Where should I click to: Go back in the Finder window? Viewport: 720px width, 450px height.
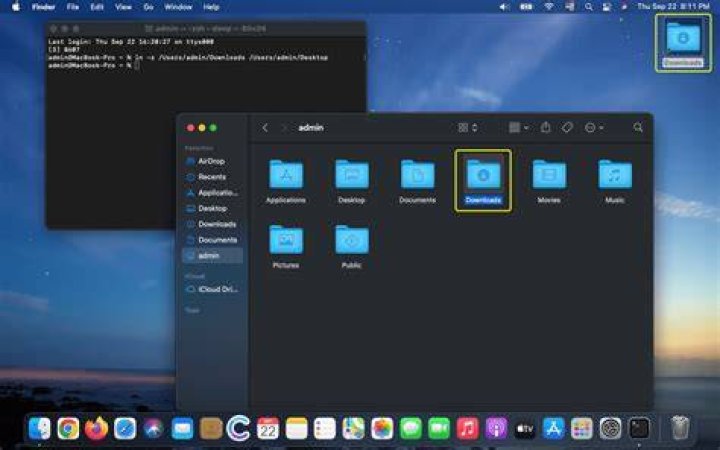pyautogui.click(x=265, y=128)
